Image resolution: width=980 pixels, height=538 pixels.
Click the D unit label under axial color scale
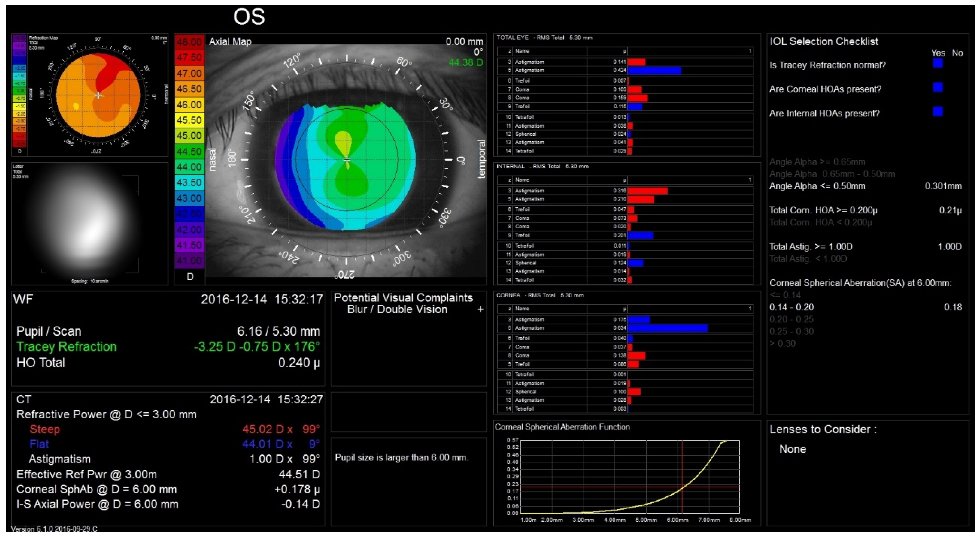pyautogui.click(x=190, y=277)
